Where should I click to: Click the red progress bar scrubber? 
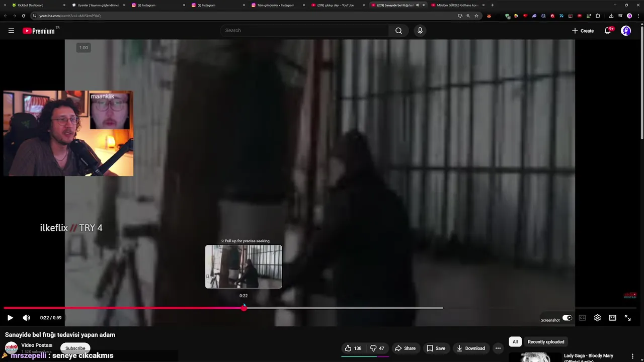[244, 308]
